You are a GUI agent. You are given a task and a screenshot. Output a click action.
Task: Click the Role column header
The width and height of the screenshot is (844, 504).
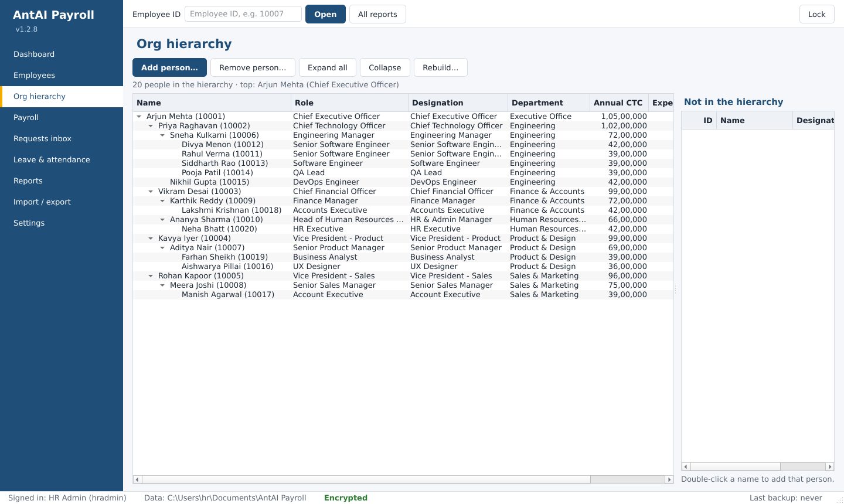(x=349, y=103)
